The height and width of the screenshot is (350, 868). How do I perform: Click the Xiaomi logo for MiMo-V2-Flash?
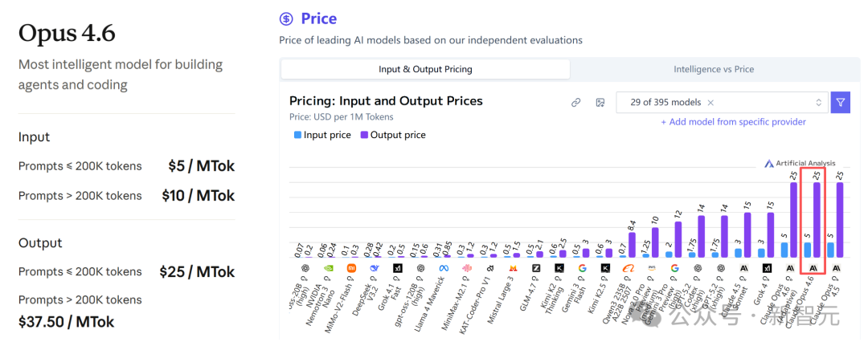coord(351,268)
